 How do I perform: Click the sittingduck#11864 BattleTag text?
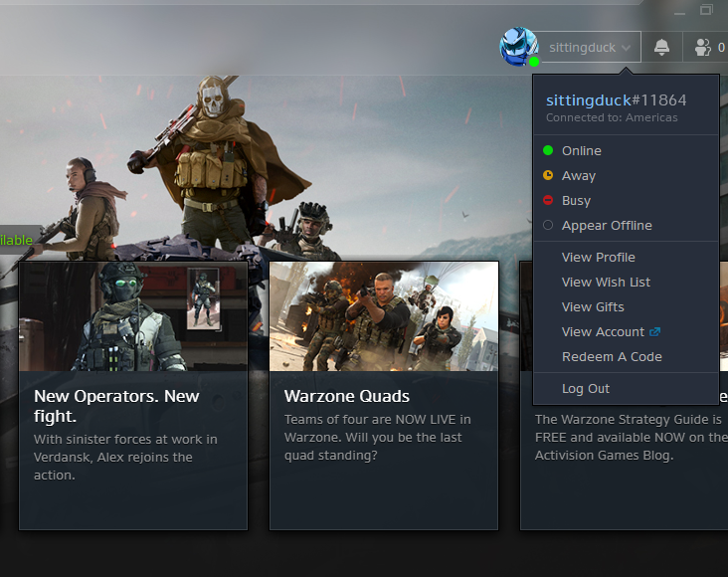click(616, 100)
